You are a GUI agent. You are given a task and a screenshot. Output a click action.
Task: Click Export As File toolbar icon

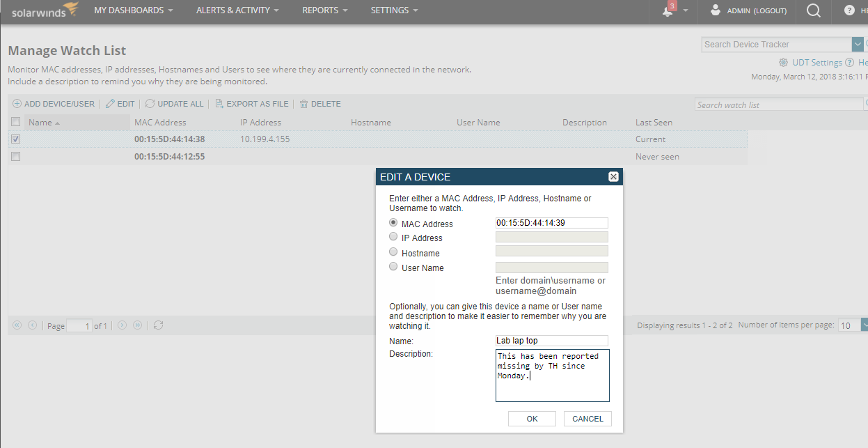click(219, 104)
